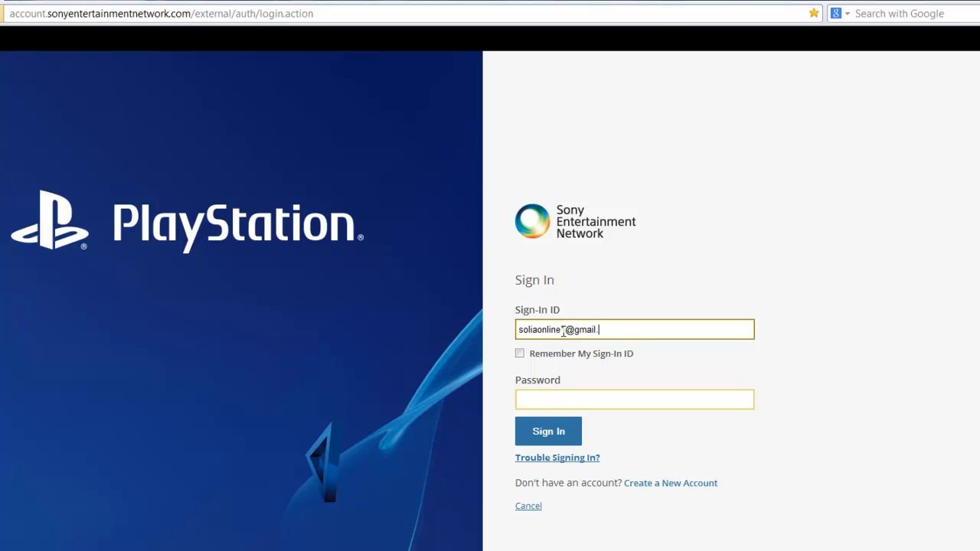Click the Sony Entertainment Network orb logo
980x551 pixels.
[x=532, y=221]
